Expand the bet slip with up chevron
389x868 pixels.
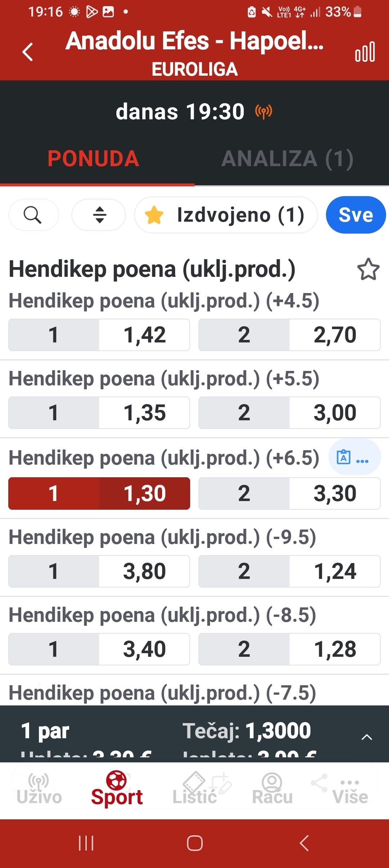click(x=366, y=737)
